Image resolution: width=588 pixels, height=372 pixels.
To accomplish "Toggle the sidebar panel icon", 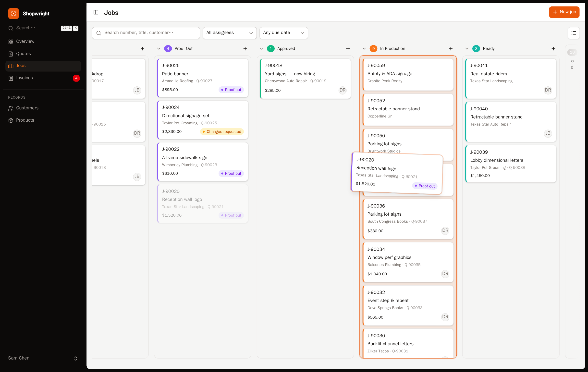I will coord(96,12).
